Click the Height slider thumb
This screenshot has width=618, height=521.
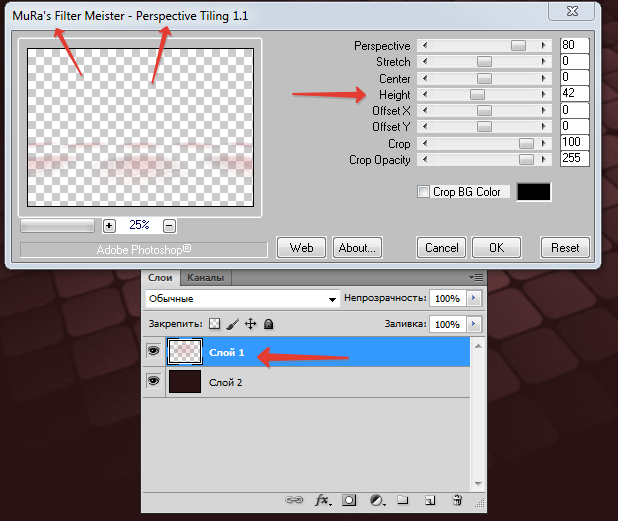click(x=477, y=94)
